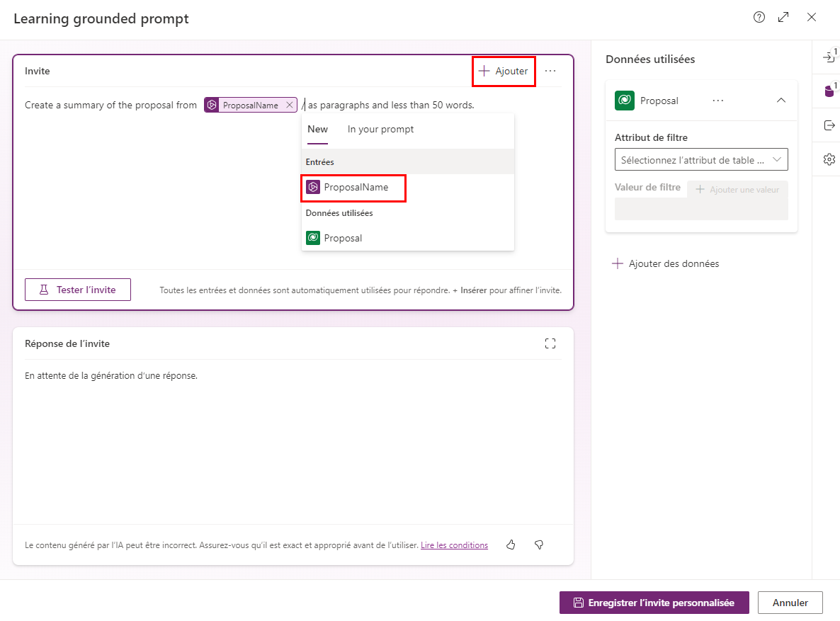Click Enregistrer l'invite personnalisée
Viewport: 840px width, 621px height.
tap(654, 603)
